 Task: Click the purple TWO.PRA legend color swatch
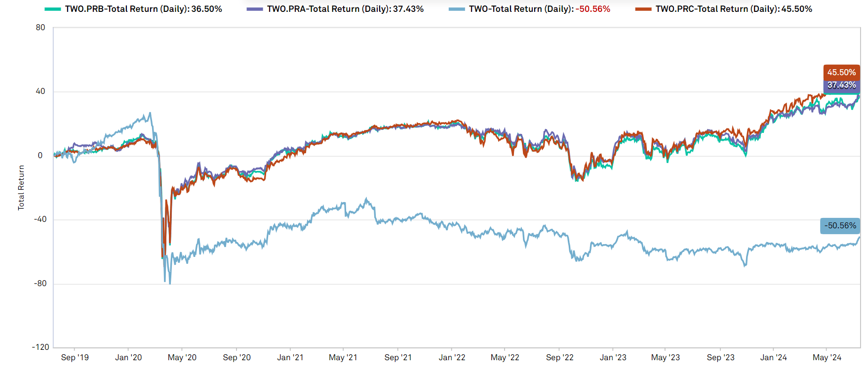[x=254, y=9]
